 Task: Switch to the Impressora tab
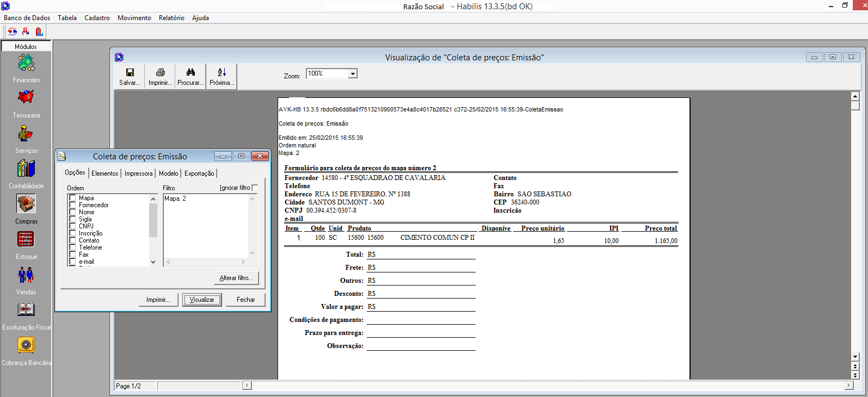coord(138,173)
